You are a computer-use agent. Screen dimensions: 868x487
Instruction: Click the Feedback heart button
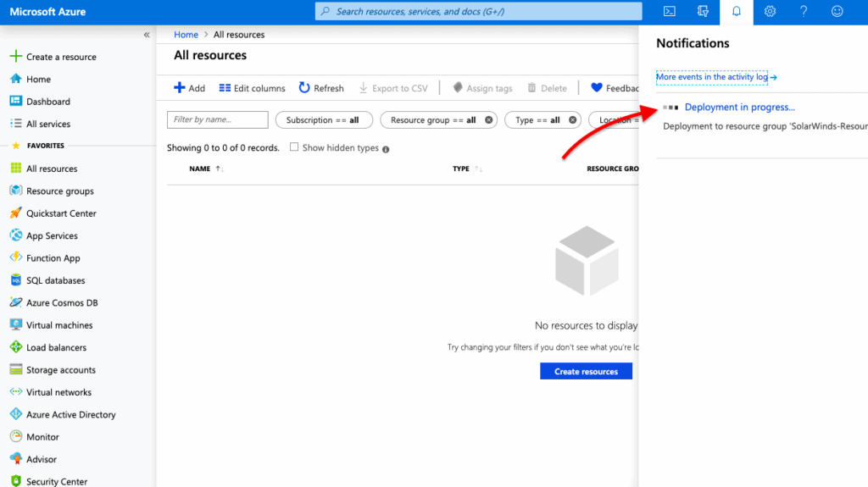615,88
